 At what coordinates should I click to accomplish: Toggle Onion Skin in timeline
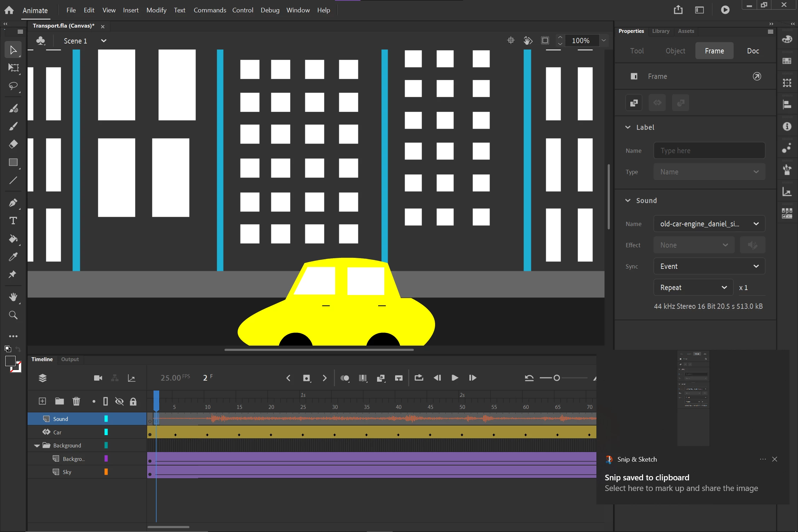[345, 378]
